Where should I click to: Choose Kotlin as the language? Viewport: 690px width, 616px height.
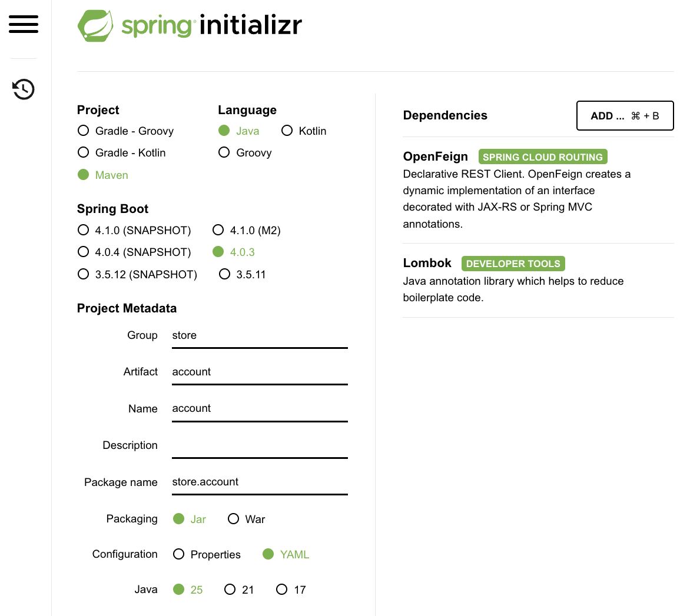[x=287, y=131]
